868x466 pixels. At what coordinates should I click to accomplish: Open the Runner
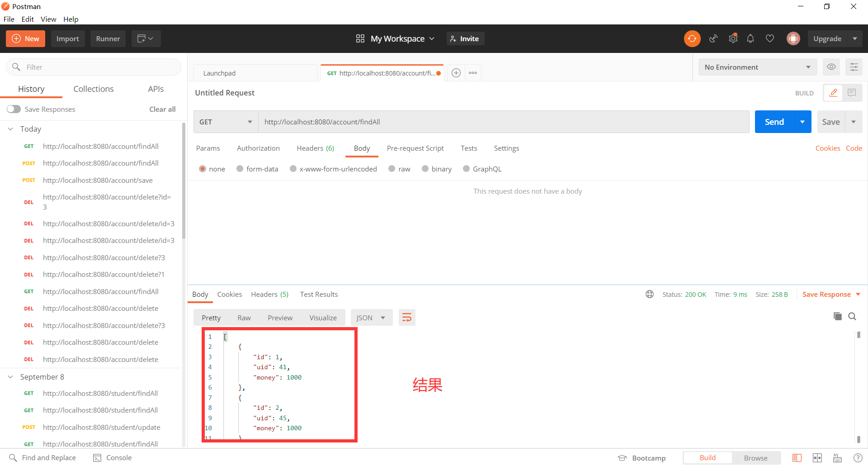point(108,38)
